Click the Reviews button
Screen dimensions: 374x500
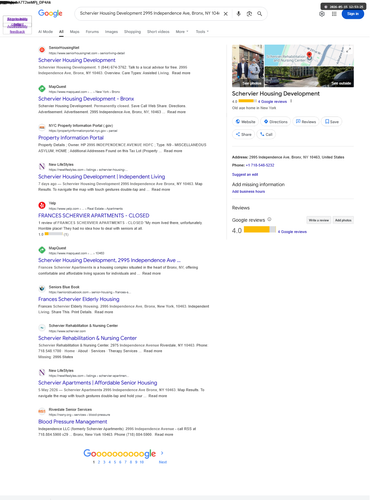pos(306,122)
